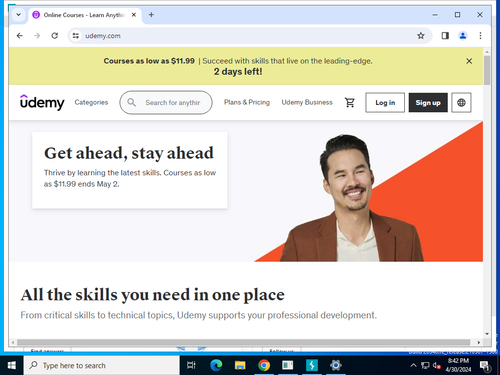The height and width of the screenshot is (375, 500).
Task: View site information icon
Action: click(76, 36)
